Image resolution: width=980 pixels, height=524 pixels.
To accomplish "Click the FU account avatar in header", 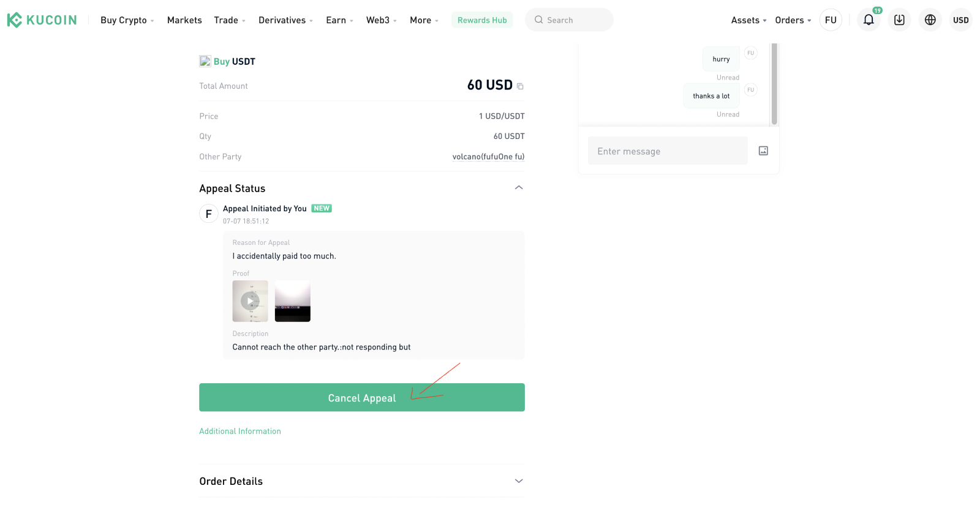I will tap(831, 20).
